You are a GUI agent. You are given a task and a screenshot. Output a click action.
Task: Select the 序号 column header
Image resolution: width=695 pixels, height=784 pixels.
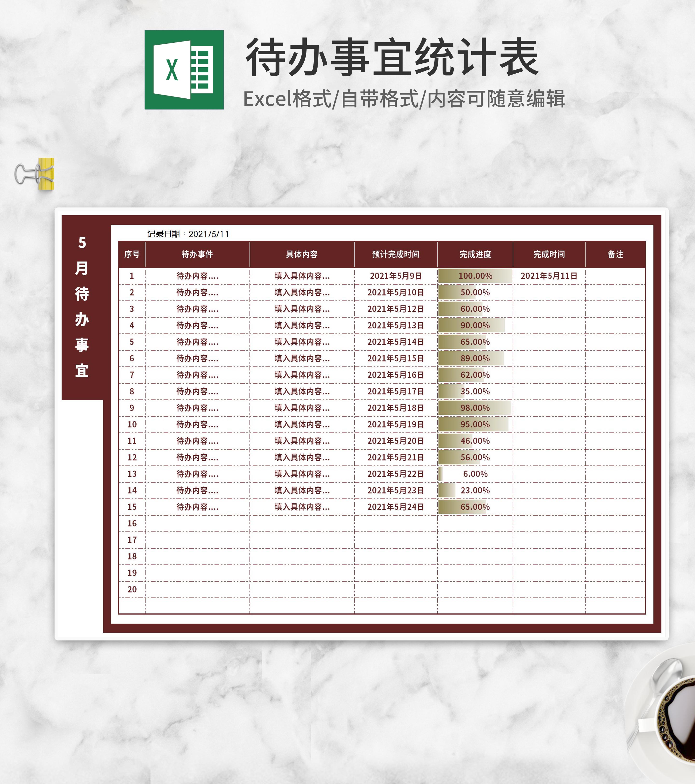click(132, 254)
